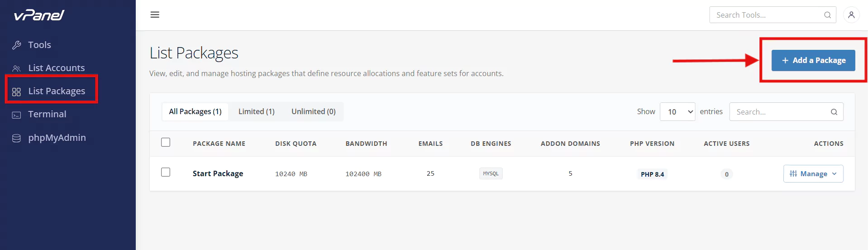Open the Start Package name link

pyautogui.click(x=218, y=173)
